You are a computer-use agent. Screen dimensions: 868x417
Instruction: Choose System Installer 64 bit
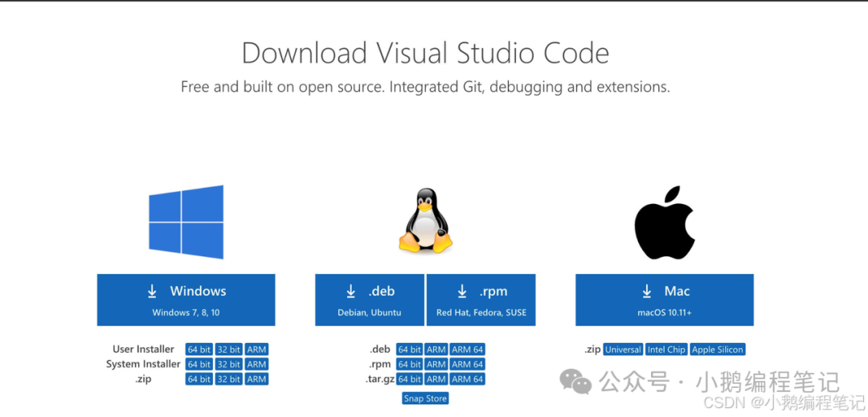point(199,365)
